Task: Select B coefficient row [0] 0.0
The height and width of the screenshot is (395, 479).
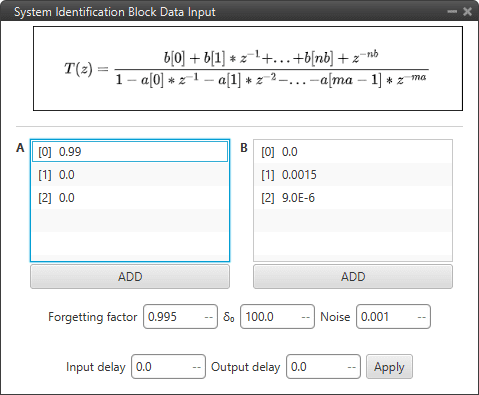Action: (x=353, y=152)
